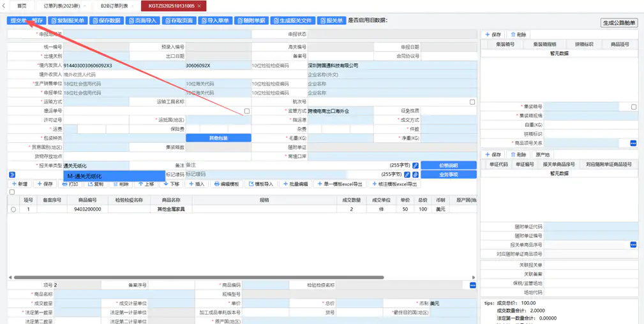Viewport: 644px width, 324px height.
Task: Click the ellipsis button beside 商品项号关系
Action: coord(633,143)
